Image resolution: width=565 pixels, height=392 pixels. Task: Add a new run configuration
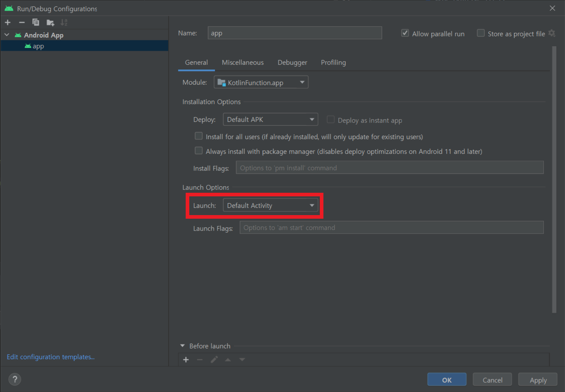(x=8, y=22)
